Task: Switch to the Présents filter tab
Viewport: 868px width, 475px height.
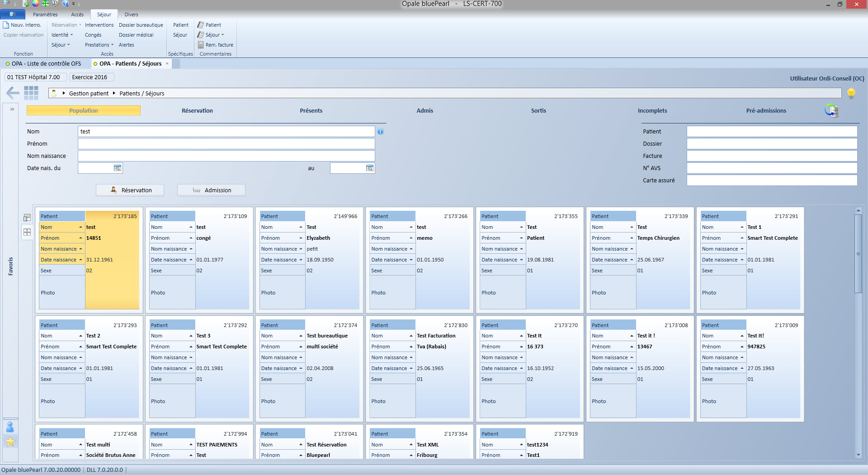Action: pos(311,110)
